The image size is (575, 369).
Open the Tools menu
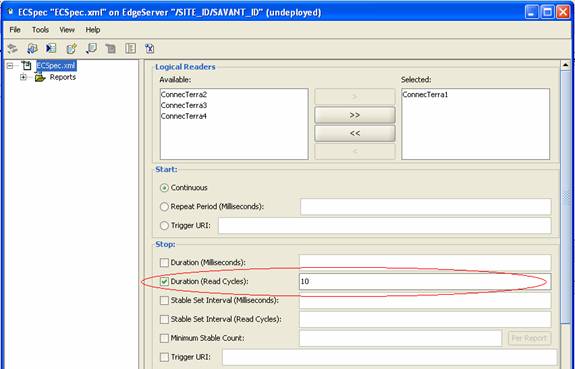pos(40,30)
